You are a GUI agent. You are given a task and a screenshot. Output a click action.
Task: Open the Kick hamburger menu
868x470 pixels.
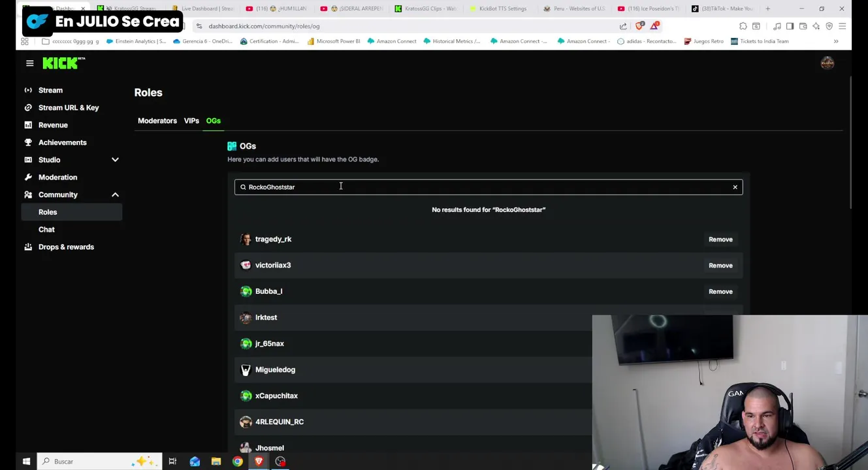29,63
